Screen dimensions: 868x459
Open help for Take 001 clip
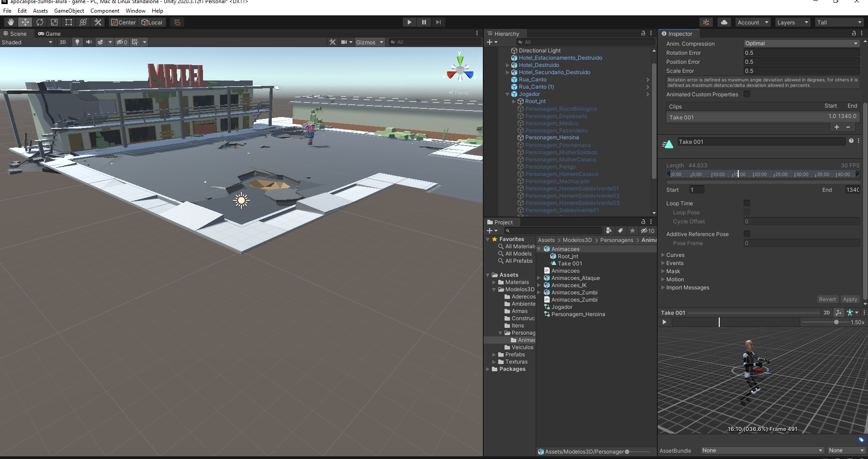point(851,141)
